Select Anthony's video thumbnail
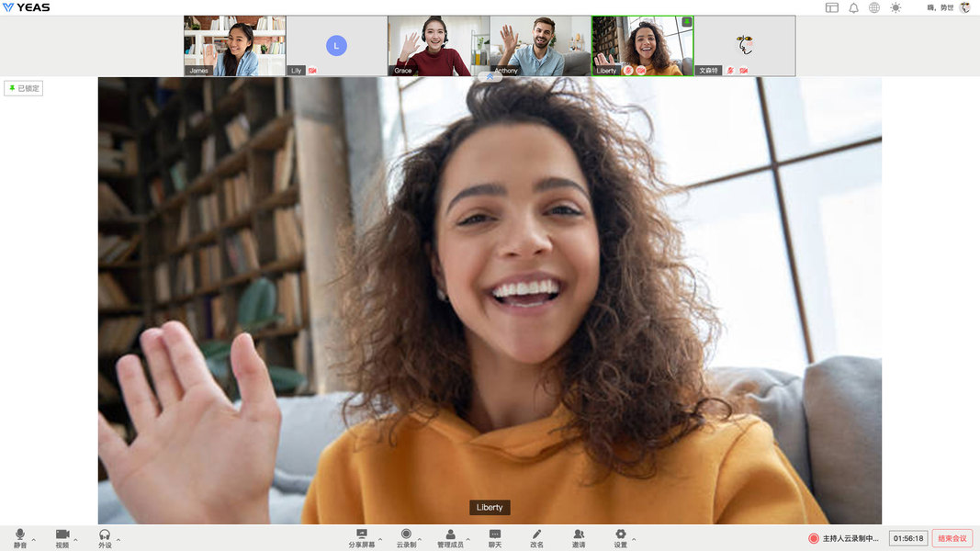 [541, 46]
